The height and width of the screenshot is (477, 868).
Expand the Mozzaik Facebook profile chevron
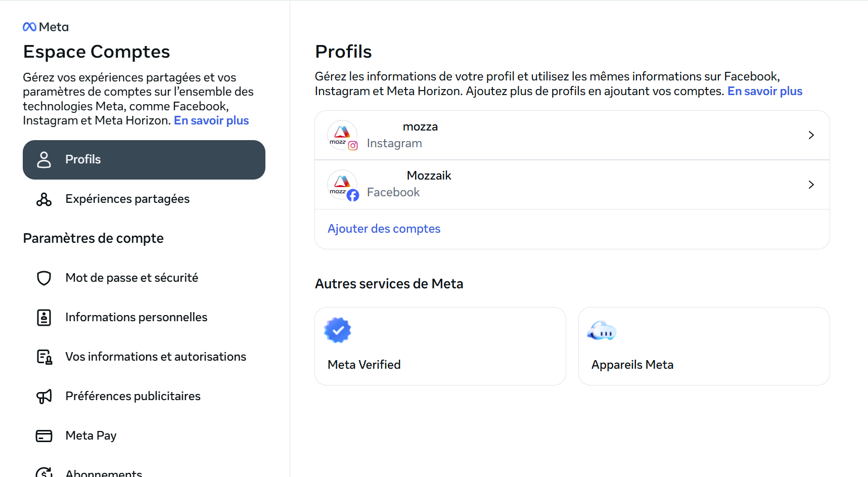pos(811,185)
